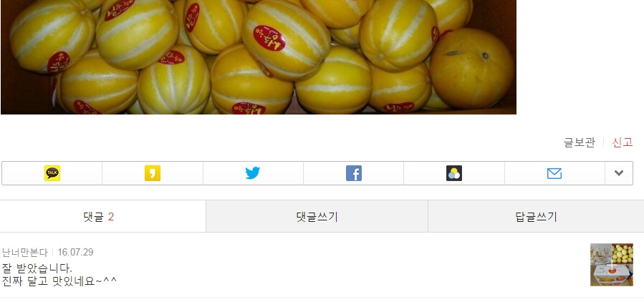This screenshot has height=302, width=644.
Task: Click the plain unstriped melon in the photo
Action: tap(471, 69)
